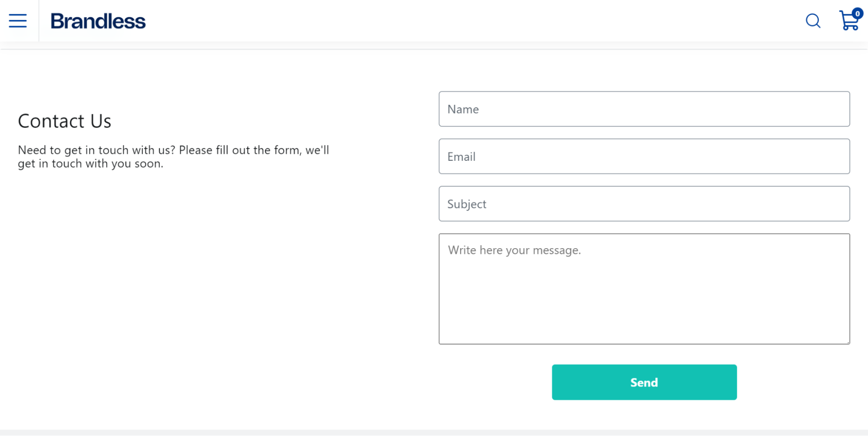The height and width of the screenshot is (436, 868).
Task: Click the message box resize handle
Action: click(x=847, y=342)
